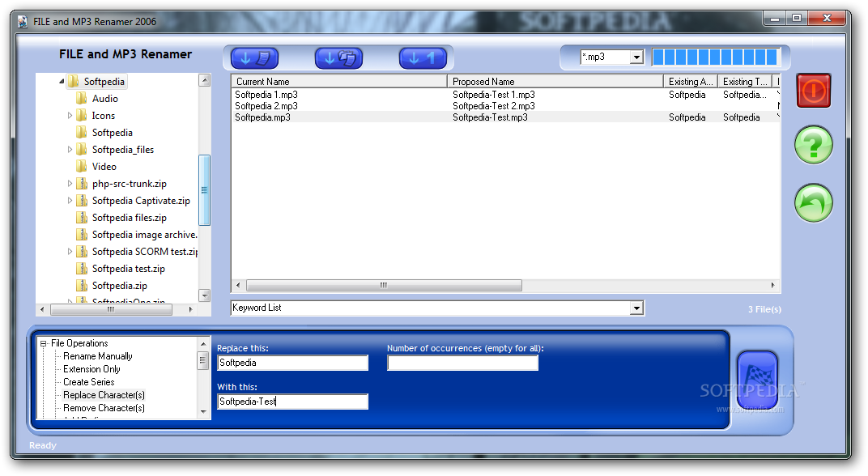This screenshot has height=476, width=868.
Task: Click scroll right arrow of file list
Action: tap(772, 286)
